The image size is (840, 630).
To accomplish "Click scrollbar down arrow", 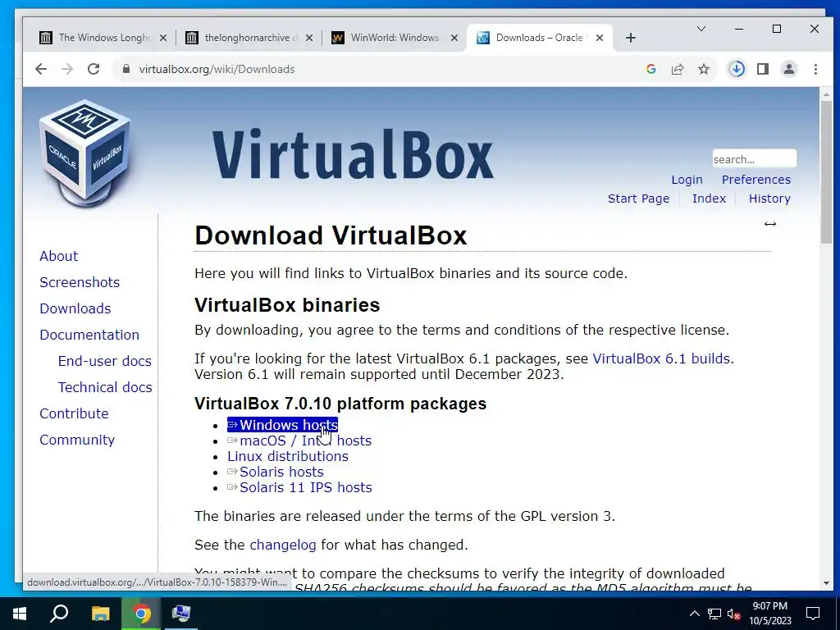I will [x=826, y=583].
